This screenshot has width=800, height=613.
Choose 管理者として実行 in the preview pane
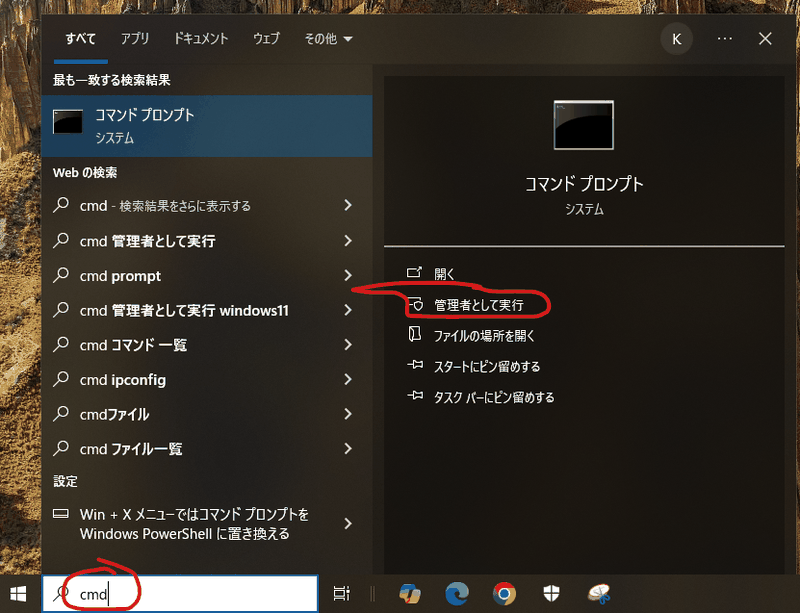pyautogui.click(x=479, y=305)
